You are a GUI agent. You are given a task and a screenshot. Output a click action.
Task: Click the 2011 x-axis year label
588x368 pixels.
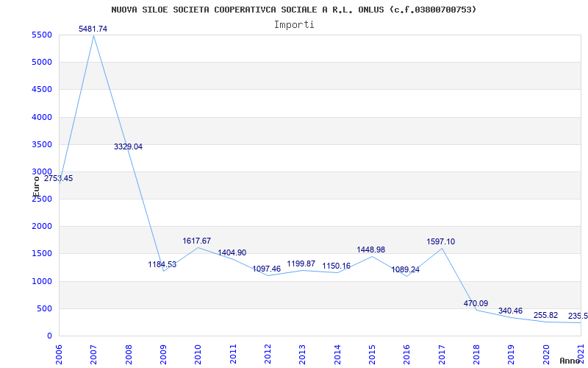click(x=233, y=353)
